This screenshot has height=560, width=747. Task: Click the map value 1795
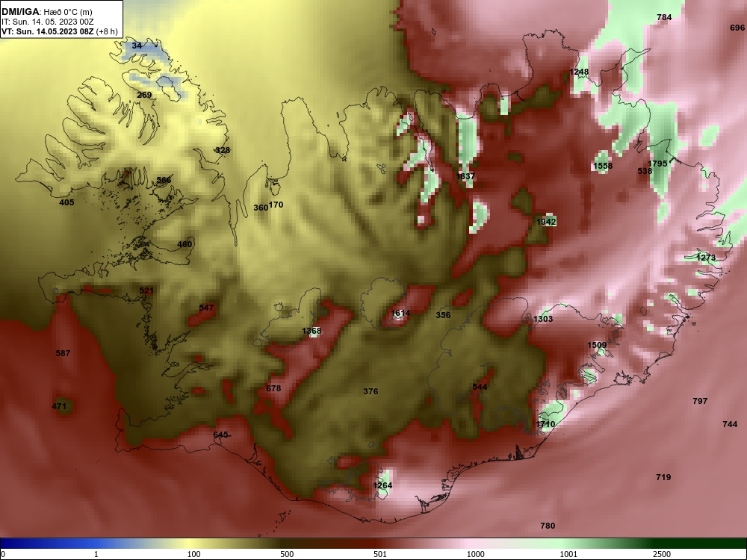[658, 164]
